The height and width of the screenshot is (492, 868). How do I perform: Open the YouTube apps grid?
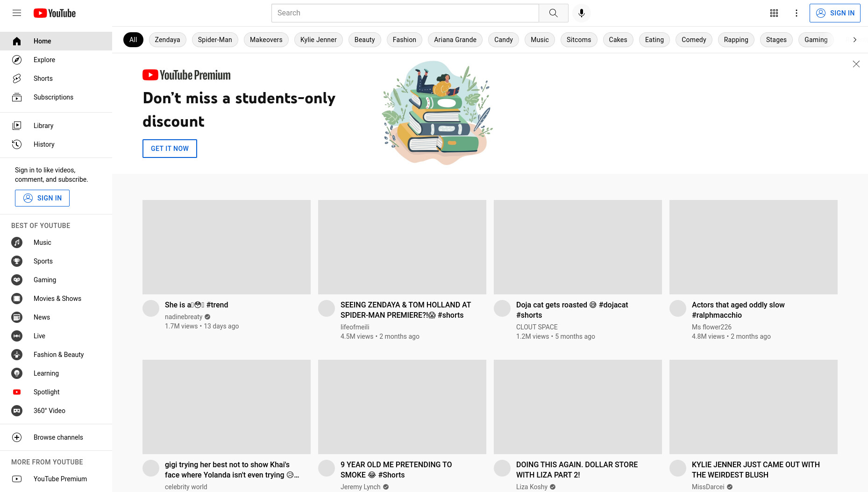[x=774, y=13]
